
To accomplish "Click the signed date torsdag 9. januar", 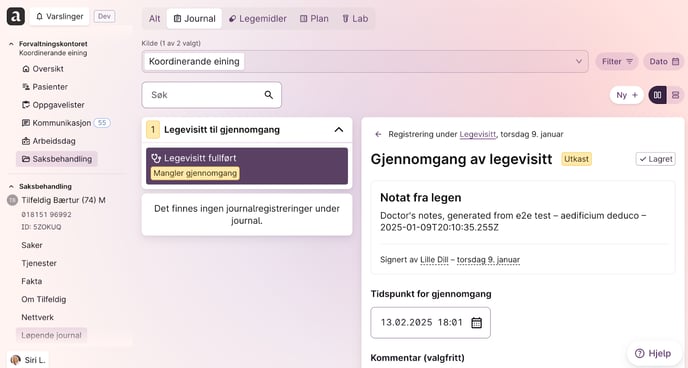I will [x=488, y=260].
